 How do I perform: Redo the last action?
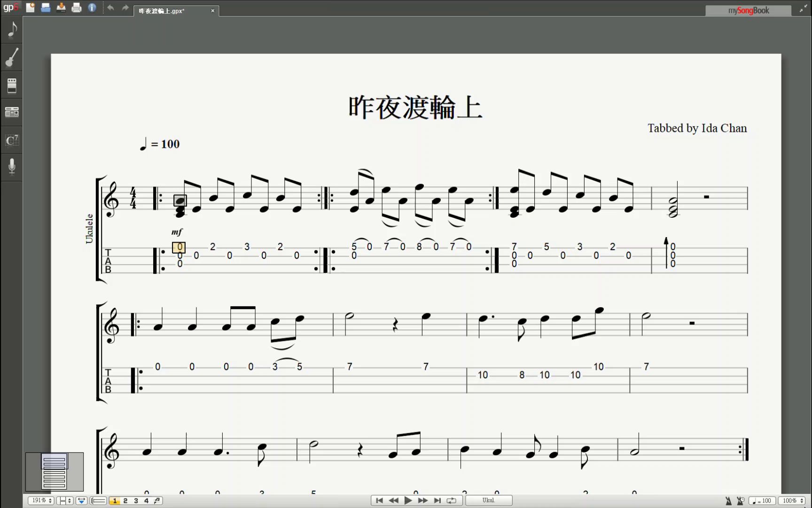pyautogui.click(x=125, y=8)
